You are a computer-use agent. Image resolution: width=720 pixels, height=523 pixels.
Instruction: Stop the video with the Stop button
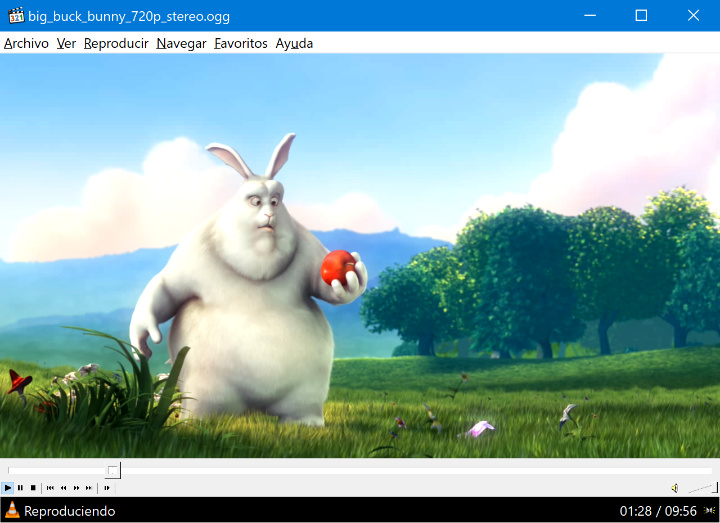[x=33, y=488]
